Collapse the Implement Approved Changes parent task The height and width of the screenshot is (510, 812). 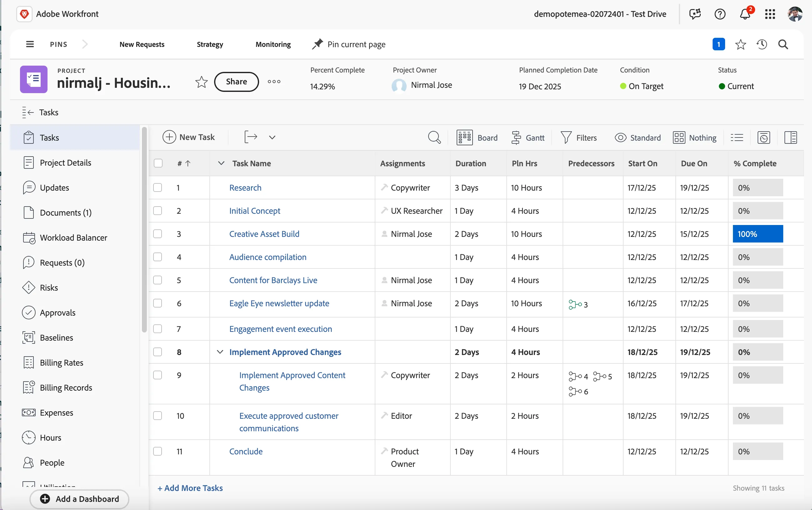[220, 352]
